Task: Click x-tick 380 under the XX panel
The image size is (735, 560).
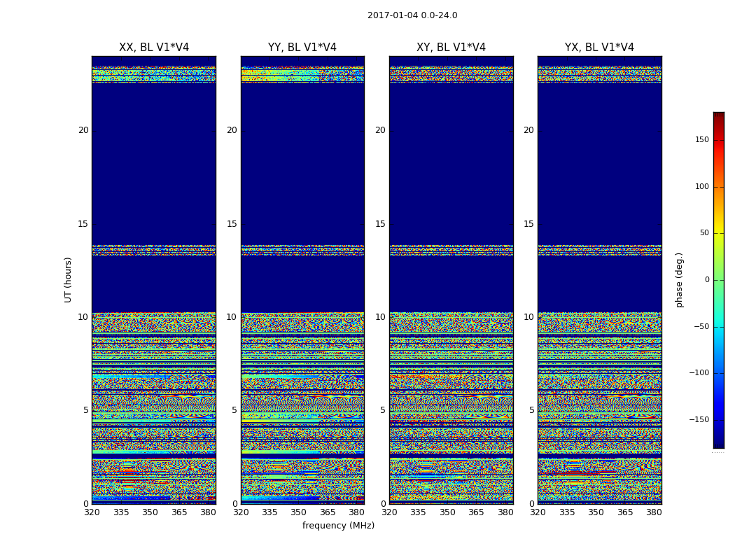Action: pyautogui.click(x=208, y=512)
